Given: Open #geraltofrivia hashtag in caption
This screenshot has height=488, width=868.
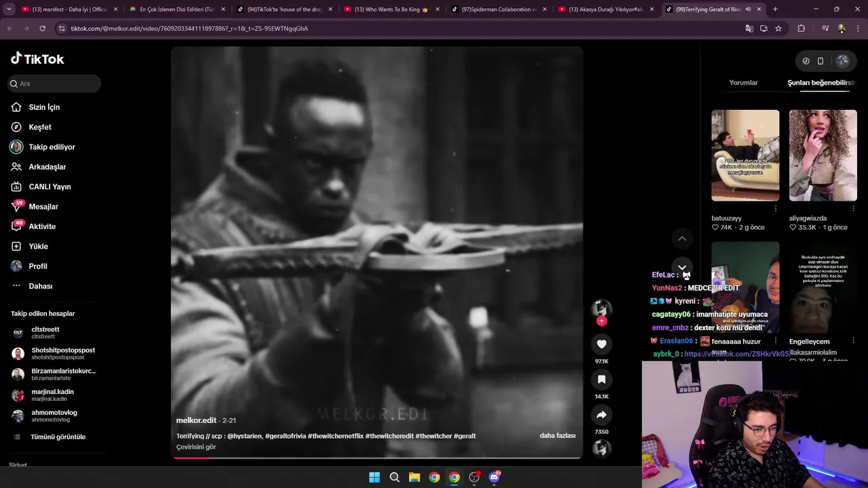Looking at the screenshot, I should (285, 436).
